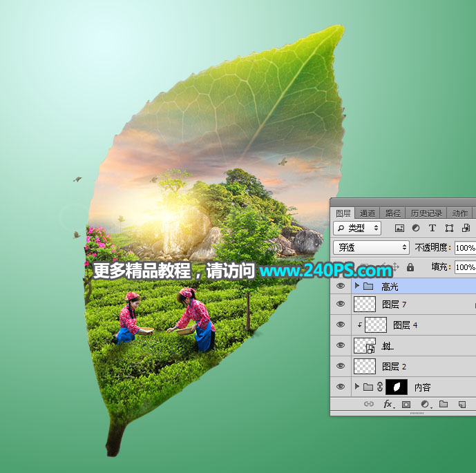This screenshot has width=476, height=473.
Task: Select the layer named 图层 2
Action: click(394, 367)
